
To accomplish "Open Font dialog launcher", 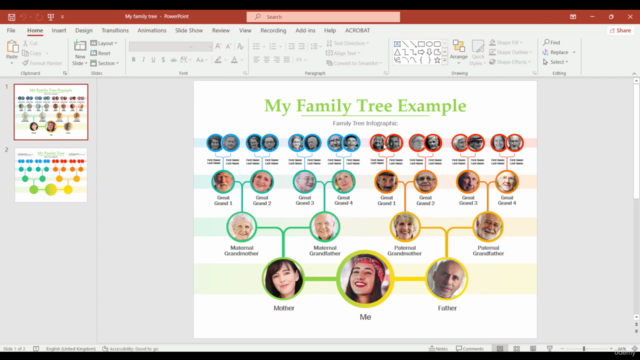I will (x=245, y=73).
